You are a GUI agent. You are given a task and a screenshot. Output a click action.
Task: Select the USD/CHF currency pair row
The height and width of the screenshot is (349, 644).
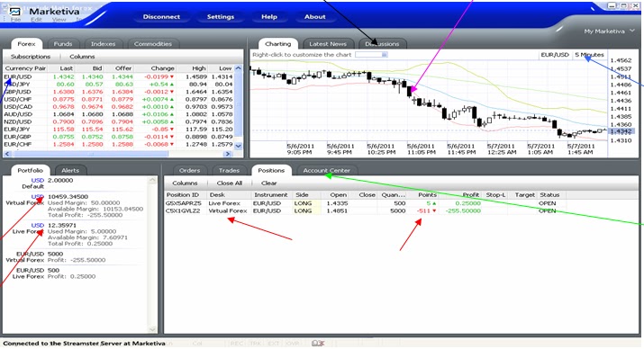(119, 99)
